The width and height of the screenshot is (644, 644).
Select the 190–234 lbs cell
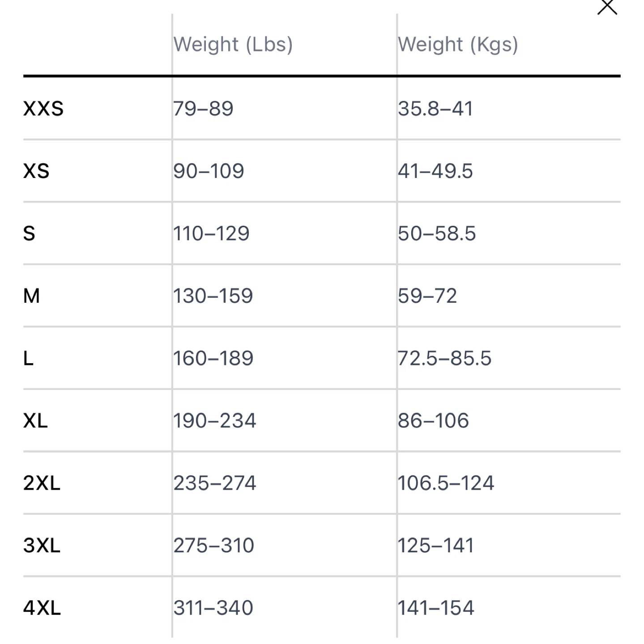(x=215, y=421)
